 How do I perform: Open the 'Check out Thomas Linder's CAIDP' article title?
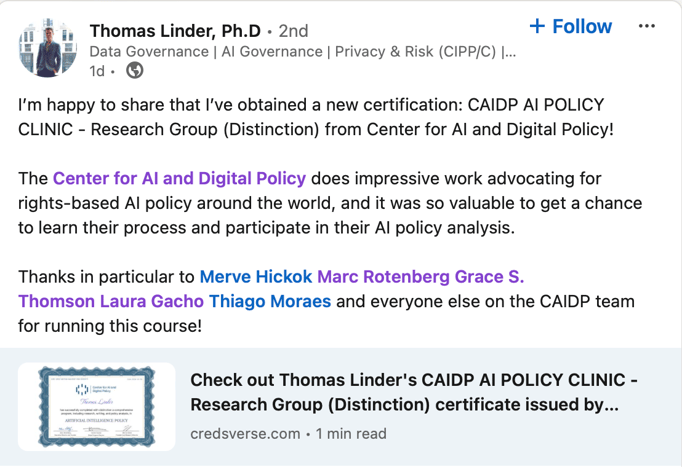414,393
